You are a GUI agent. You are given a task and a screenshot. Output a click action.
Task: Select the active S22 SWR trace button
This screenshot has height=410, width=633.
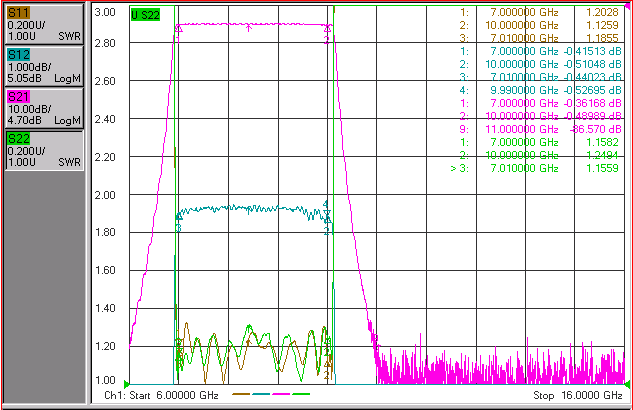pyautogui.click(x=44, y=150)
